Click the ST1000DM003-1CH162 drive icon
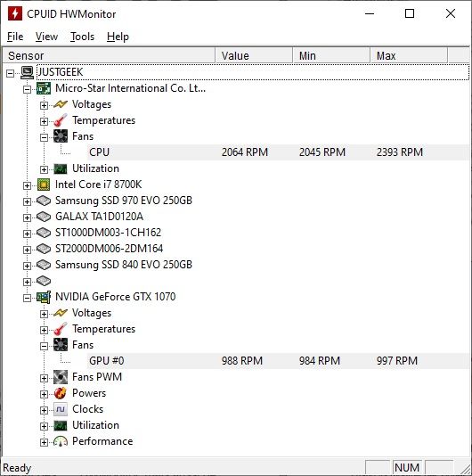 44,233
